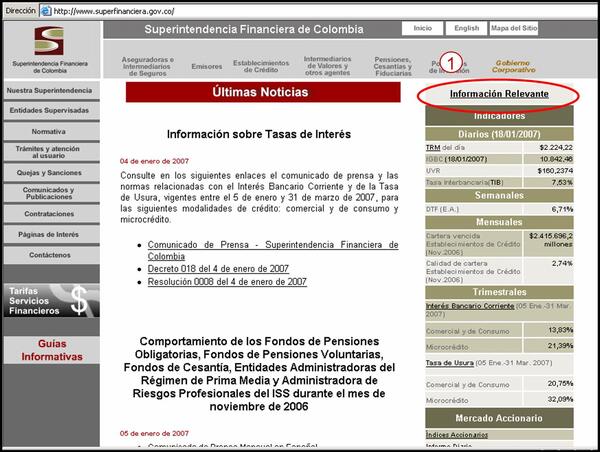Go to Contáctenos page
This screenshot has height=452, width=600.
[49, 255]
